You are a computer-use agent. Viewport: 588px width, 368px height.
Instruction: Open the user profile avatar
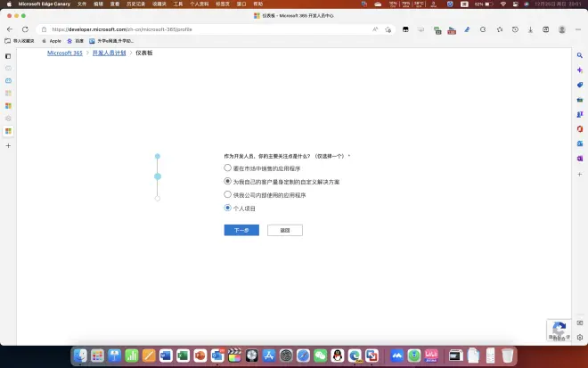coord(562,29)
